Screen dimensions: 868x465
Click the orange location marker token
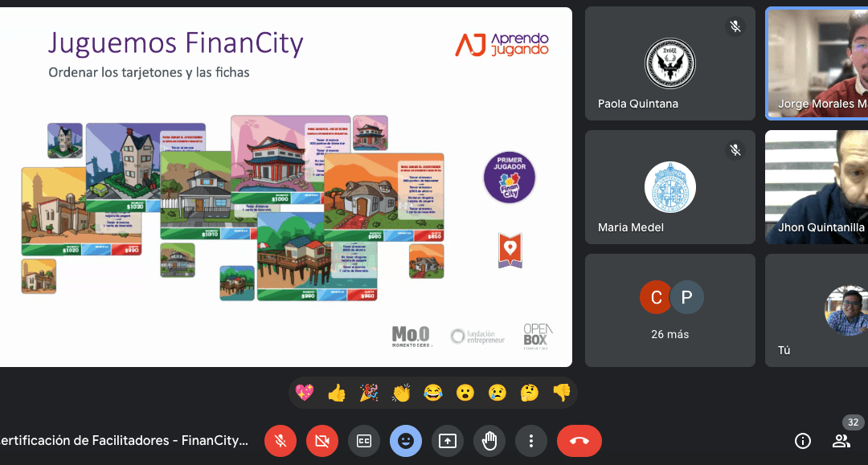(x=510, y=251)
